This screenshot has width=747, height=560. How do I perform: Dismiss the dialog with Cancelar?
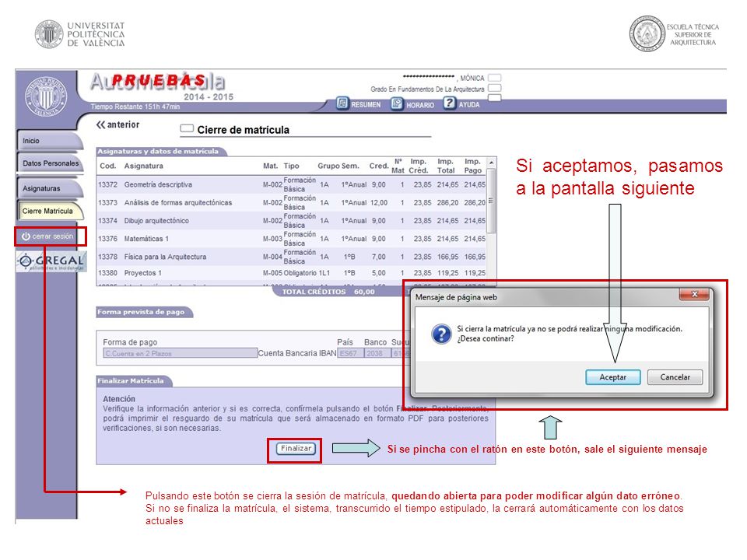(x=675, y=377)
